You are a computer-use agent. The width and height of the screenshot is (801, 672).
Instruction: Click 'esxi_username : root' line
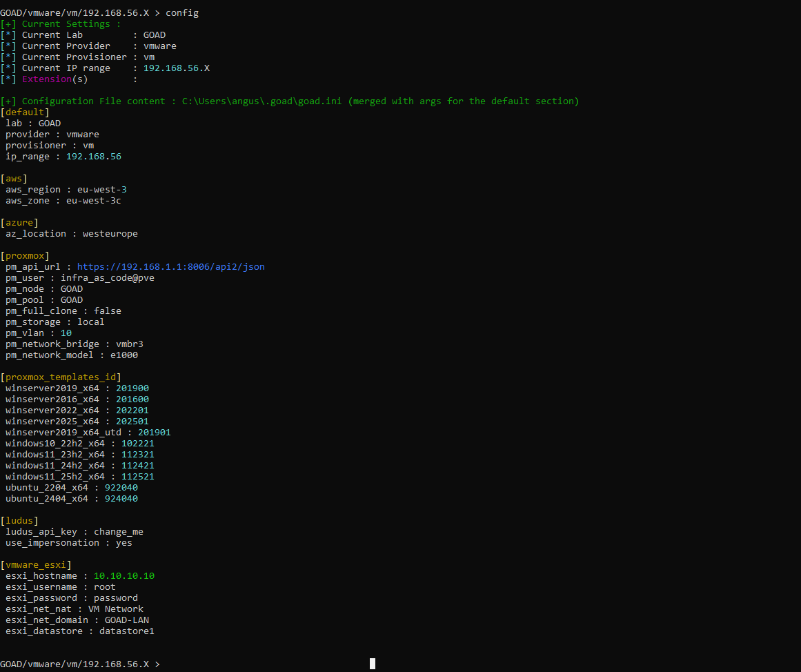pyautogui.click(x=61, y=587)
